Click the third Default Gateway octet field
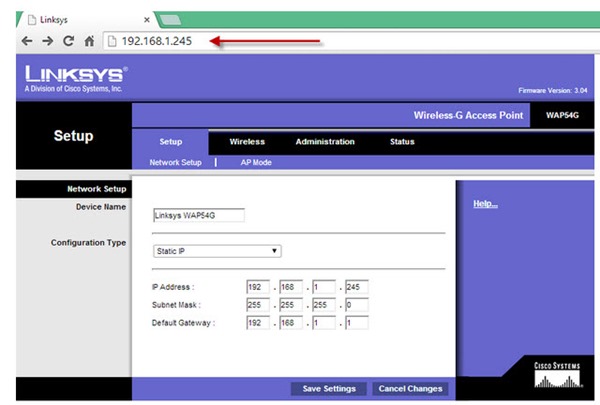 click(x=324, y=323)
